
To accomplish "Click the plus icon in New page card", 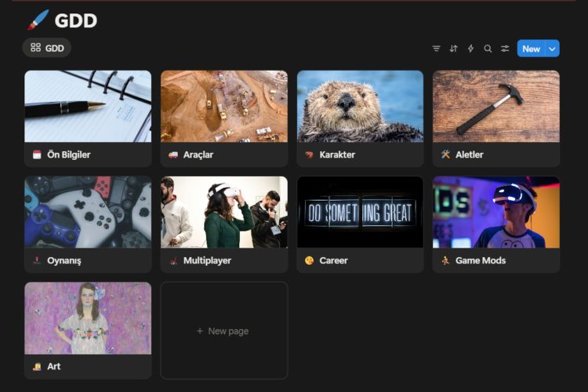I will click(200, 331).
